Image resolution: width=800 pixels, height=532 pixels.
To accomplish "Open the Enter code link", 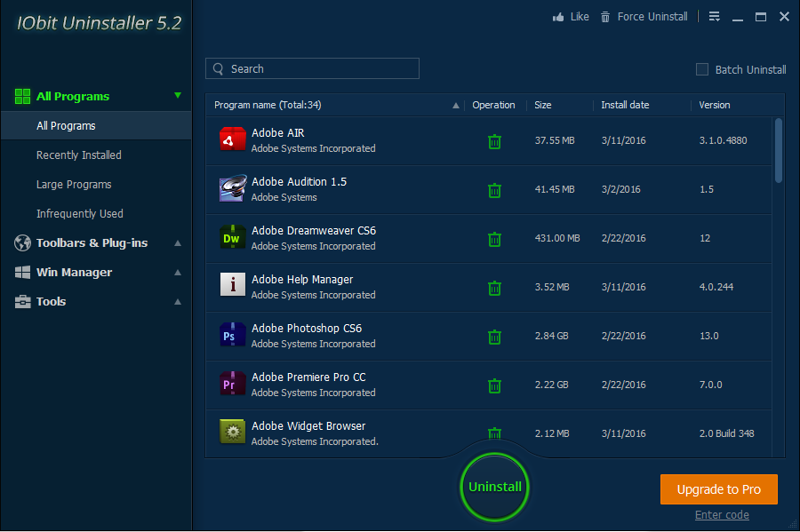I will 722,515.
